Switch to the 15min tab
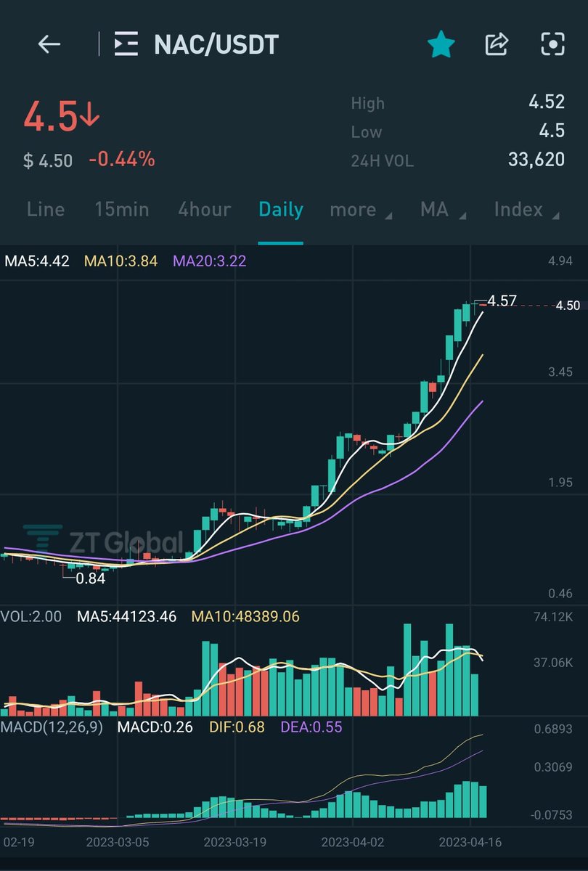Screen dimensions: 588x871 click(x=121, y=210)
